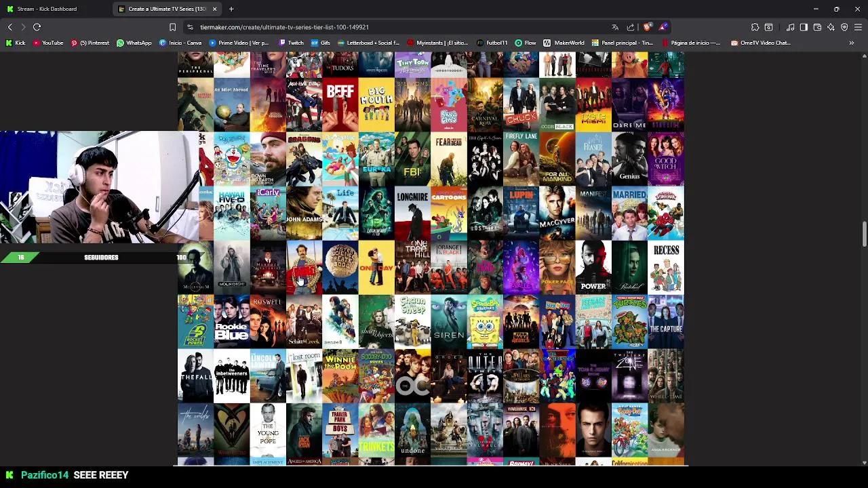Select the FBI poster thumbnail
The image size is (868, 488).
(412, 159)
